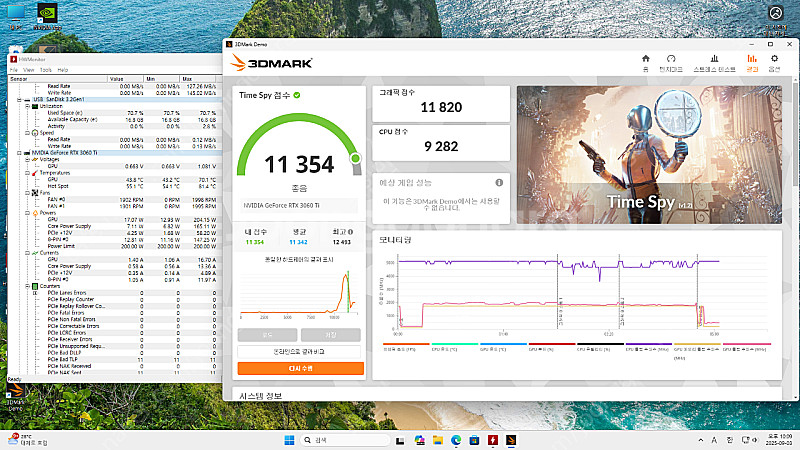Toggle the frame rate (FPS) legend line

(x=406, y=347)
